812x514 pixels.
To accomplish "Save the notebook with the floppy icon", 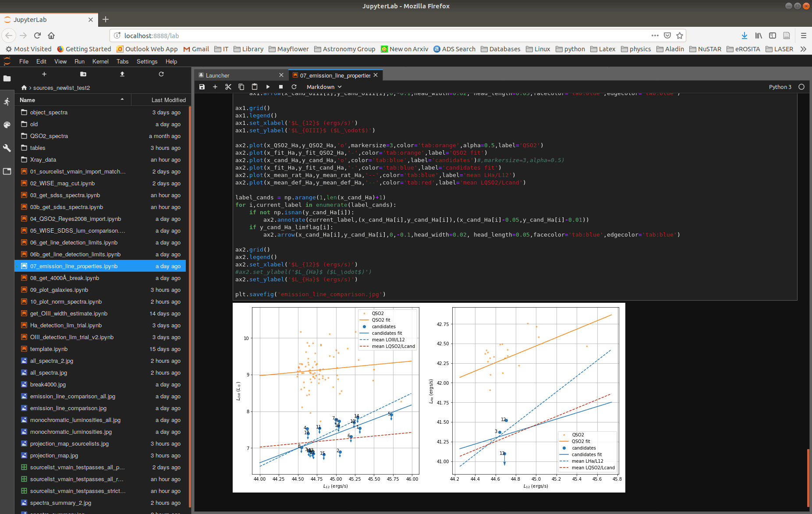I will (x=202, y=87).
